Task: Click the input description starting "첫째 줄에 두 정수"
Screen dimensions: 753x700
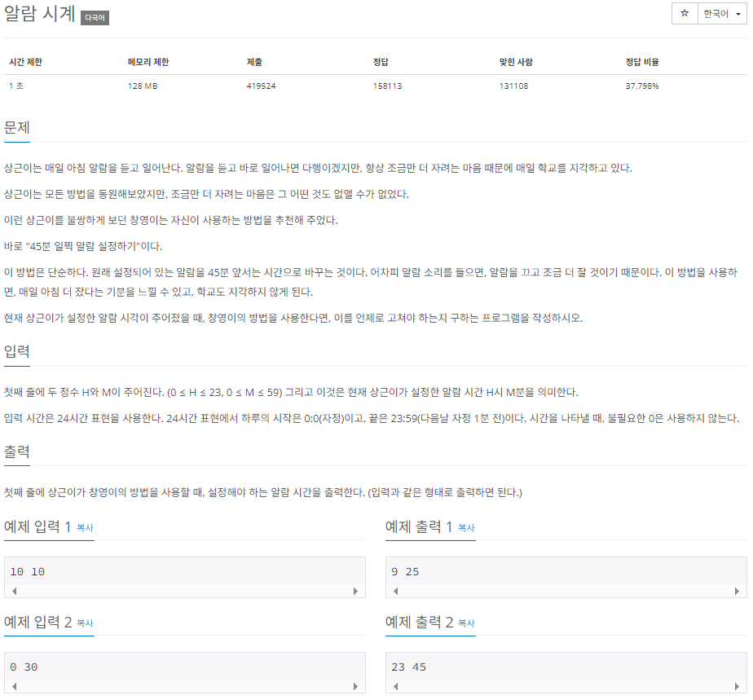Action: [291, 392]
